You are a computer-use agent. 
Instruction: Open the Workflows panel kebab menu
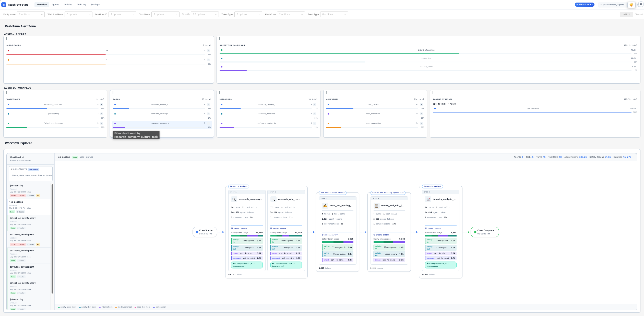pos(6,93)
